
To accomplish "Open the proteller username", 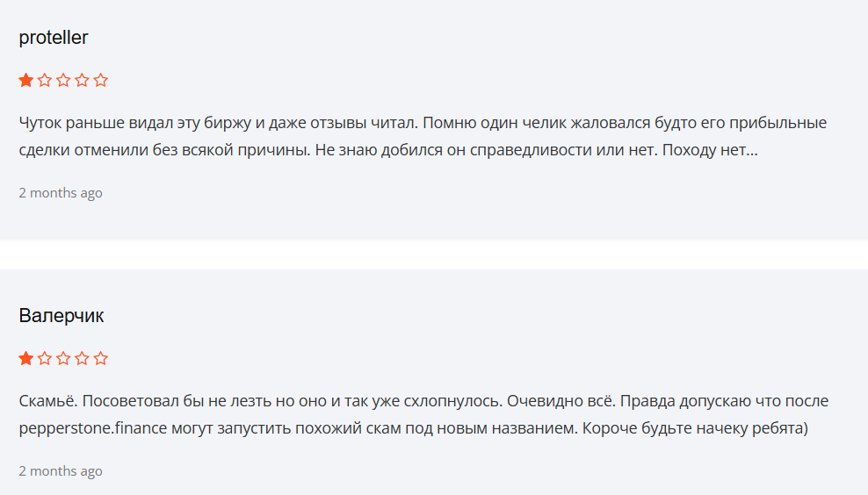I will tap(54, 38).
